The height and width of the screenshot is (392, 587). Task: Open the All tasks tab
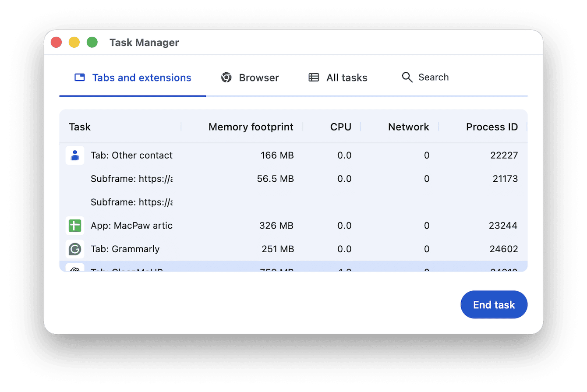click(x=346, y=78)
